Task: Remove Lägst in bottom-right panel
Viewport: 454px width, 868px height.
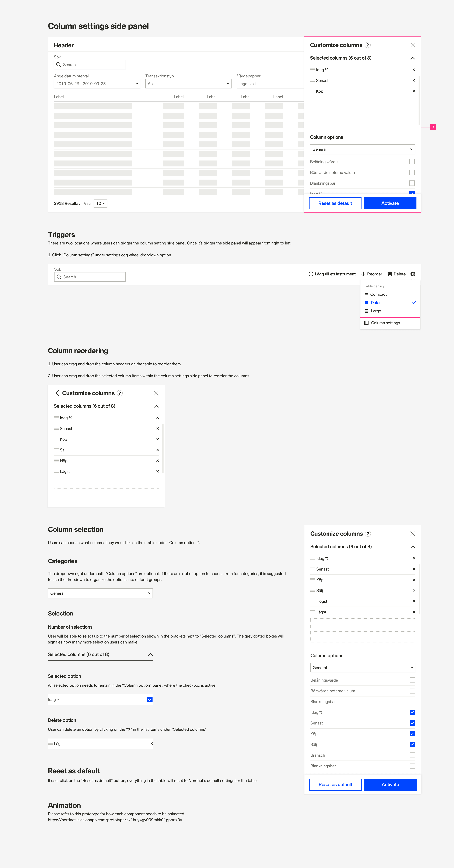Action: (414, 612)
